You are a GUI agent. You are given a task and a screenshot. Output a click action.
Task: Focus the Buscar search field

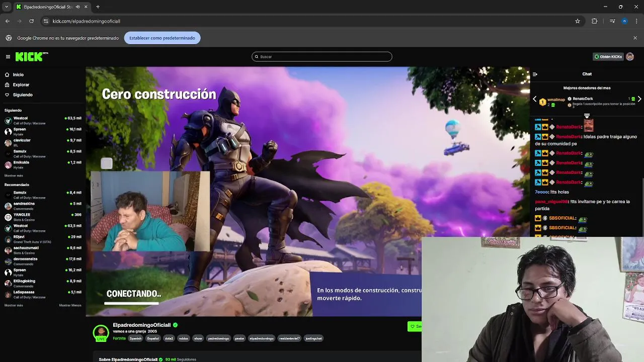point(322,57)
